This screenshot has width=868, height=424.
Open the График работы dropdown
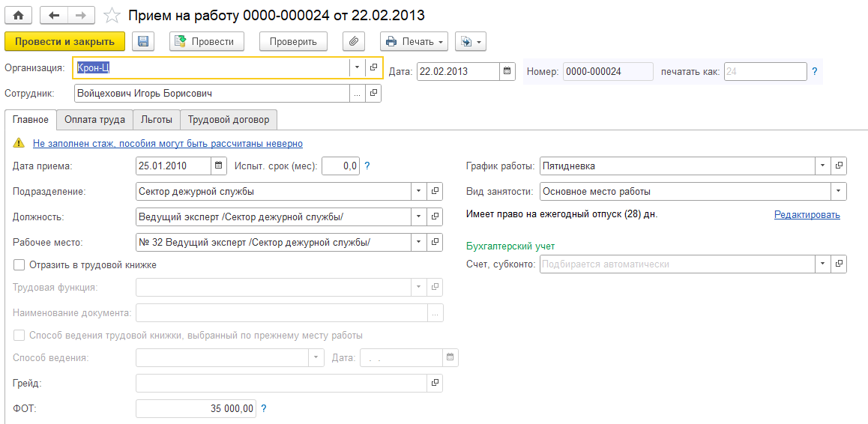tap(823, 166)
